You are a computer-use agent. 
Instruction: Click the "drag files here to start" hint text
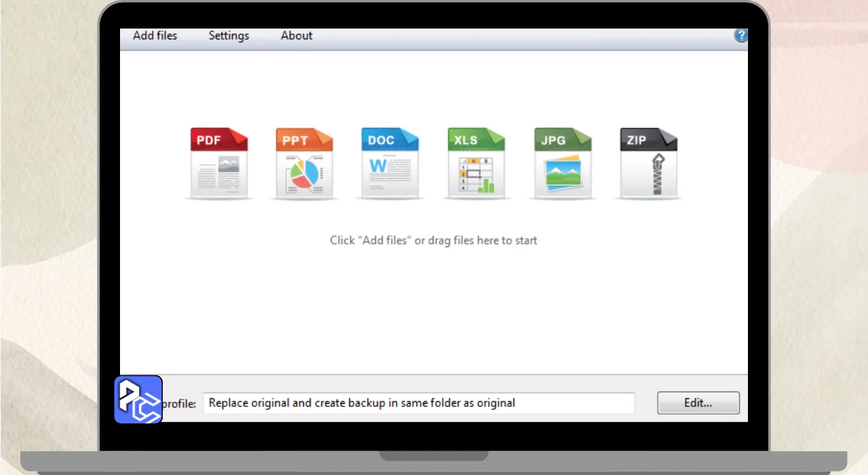[433, 240]
